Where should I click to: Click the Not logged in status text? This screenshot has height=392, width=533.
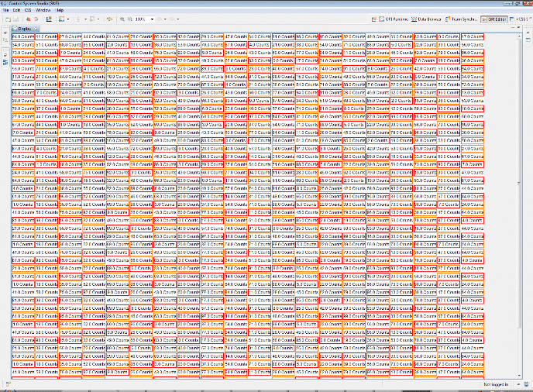[496, 384]
